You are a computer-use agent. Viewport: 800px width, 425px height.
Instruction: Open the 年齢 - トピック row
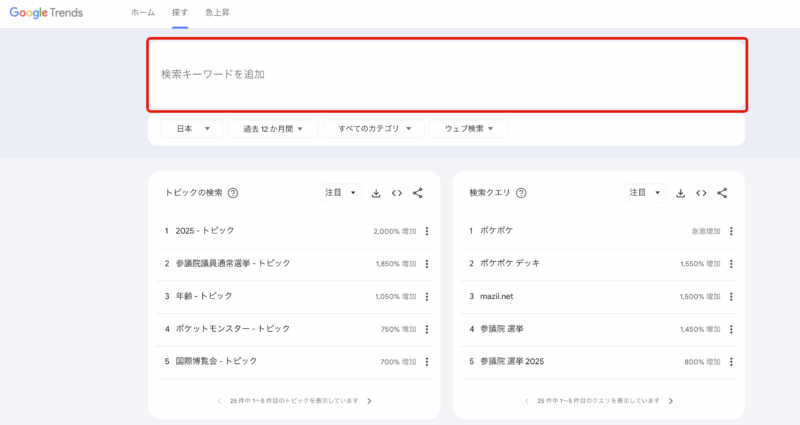coord(294,296)
